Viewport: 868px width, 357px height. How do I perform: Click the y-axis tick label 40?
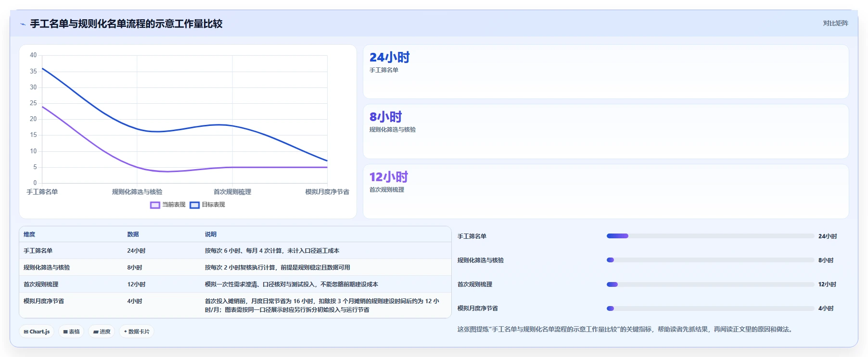coord(33,55)
